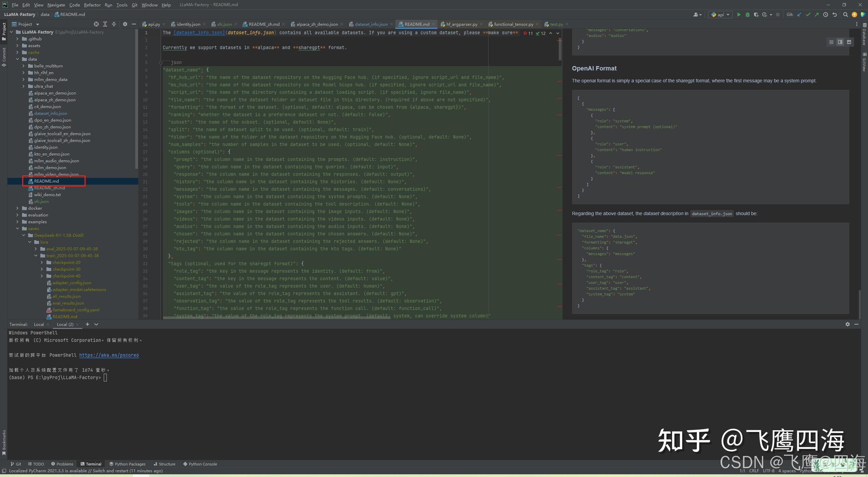Click Git update project blue arrow
The height and width of the screenshot is (477, 868).
click(799, 15)
